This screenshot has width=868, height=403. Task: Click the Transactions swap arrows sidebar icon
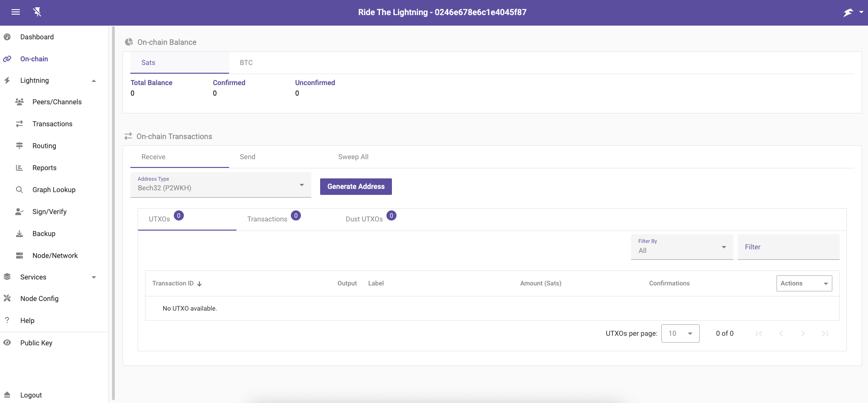[x=19, y=124]
